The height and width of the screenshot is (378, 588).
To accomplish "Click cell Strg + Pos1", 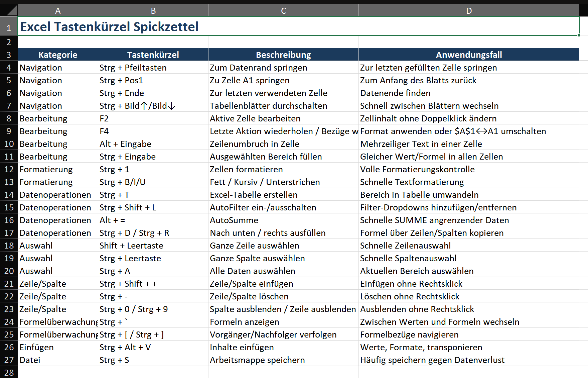I will pos(153,80).
